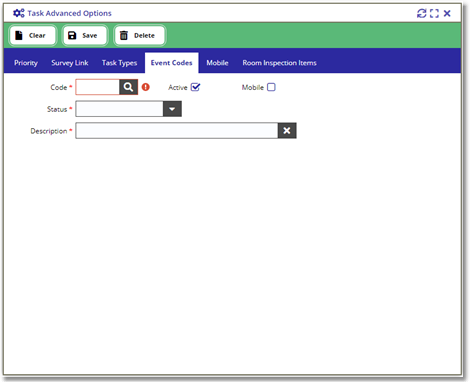This screenshot has width=470, height=384.
Task: Go to the Mobile tab
Action: (217, 63)
